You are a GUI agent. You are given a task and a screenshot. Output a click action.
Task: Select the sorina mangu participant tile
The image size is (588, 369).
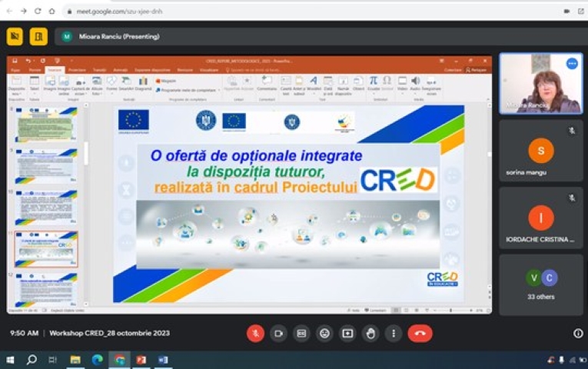tap(541, 151)
